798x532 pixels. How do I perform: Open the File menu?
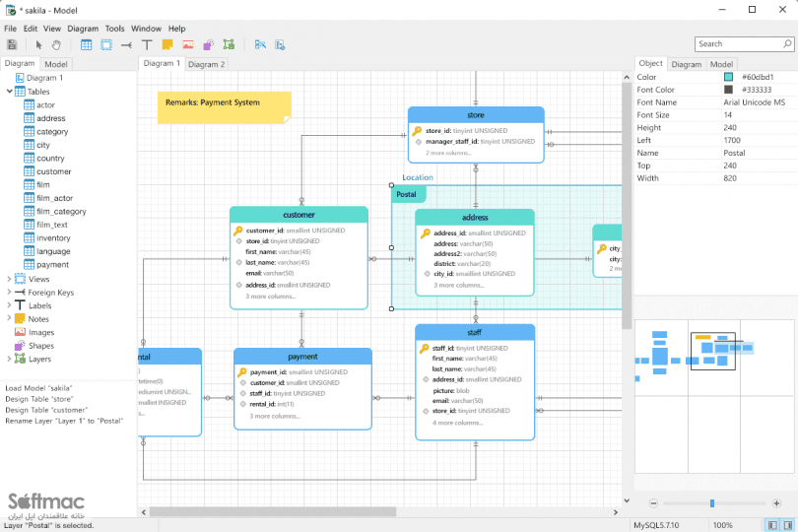pos(10,29)
